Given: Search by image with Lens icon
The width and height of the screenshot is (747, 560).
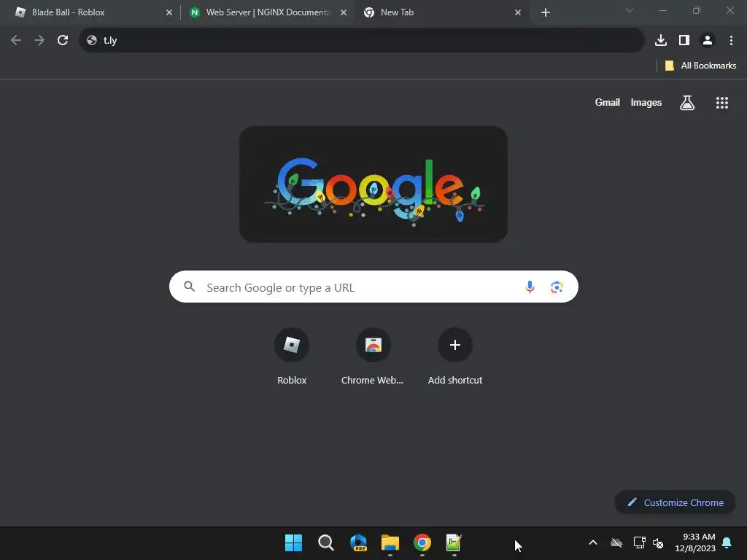Looking at the screenshot, I should pos(557,287).
